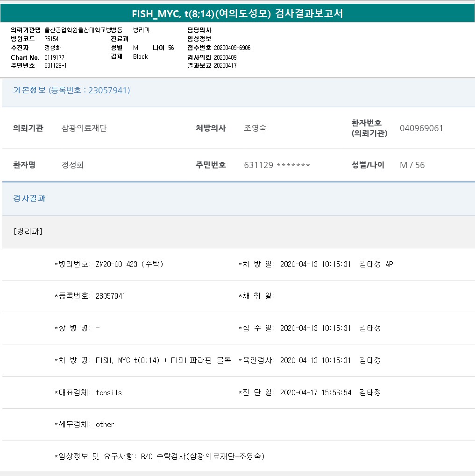Select the 상병명 dash value

coord(98,328)
